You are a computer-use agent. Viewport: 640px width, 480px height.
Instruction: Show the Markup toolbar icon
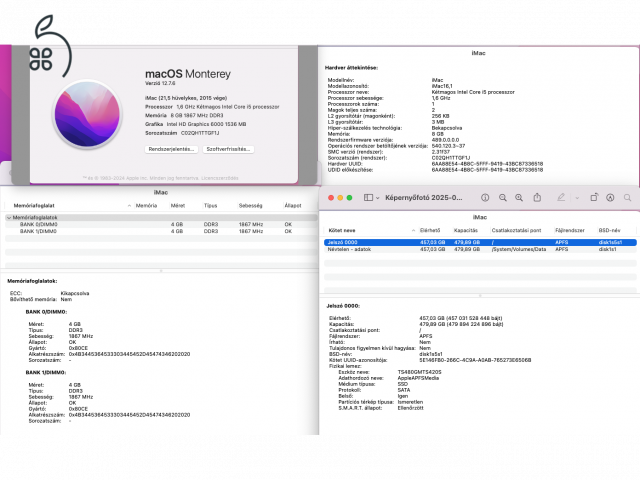pos(610,198)
